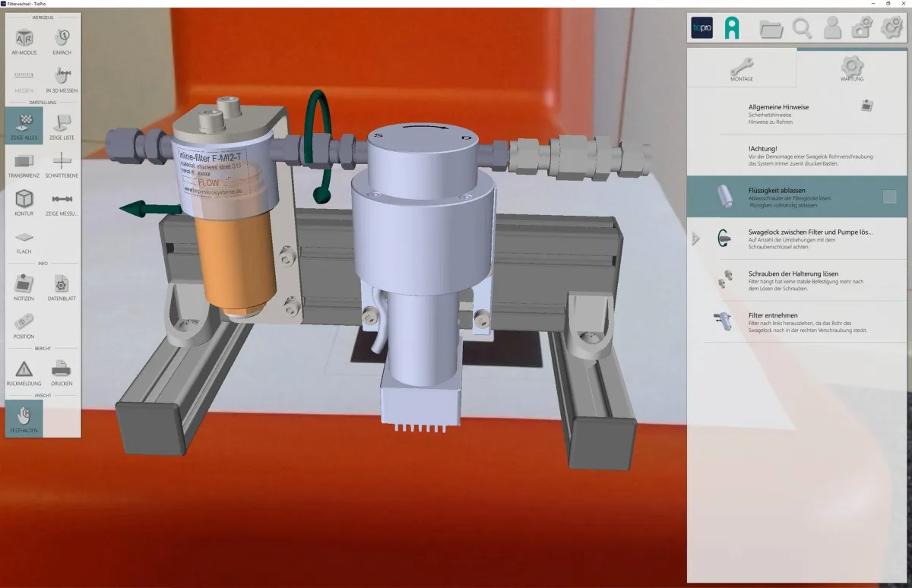This screenshot has height=588, width=912.
Task: Toggle Transparenz display mode
Action: (x=23, y=162)
